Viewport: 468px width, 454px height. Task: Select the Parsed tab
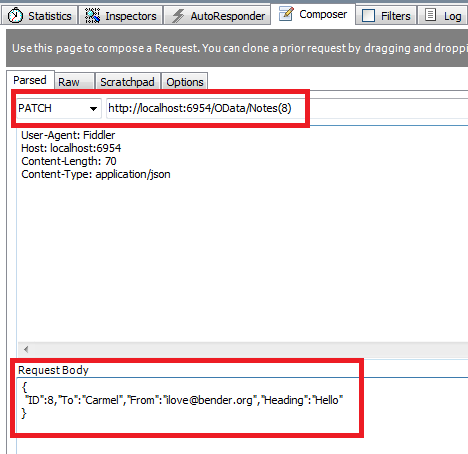coord(30,80)
